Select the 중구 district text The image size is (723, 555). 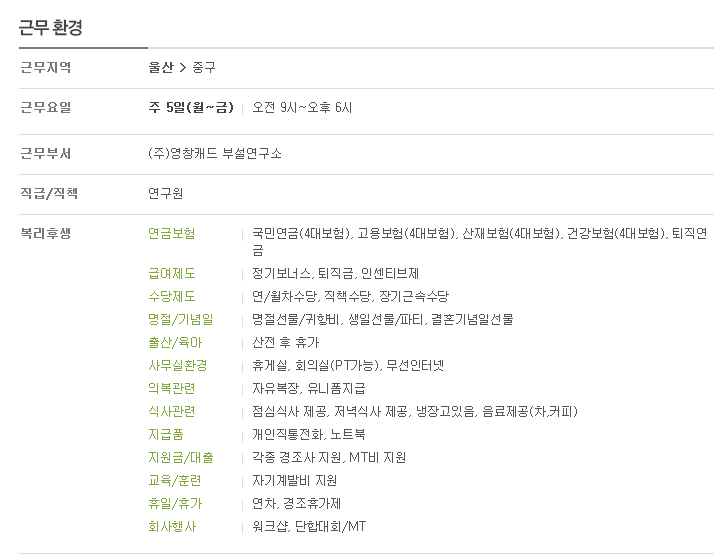pos(204,68)
